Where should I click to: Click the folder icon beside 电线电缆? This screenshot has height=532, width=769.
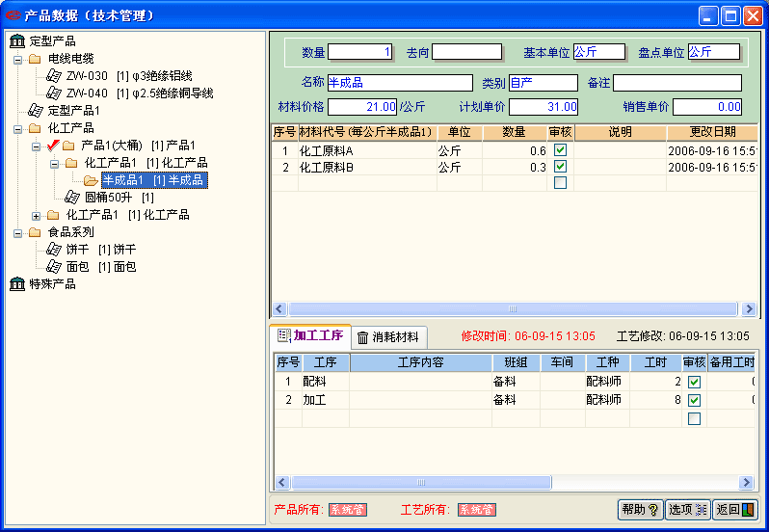click(35, 59)
